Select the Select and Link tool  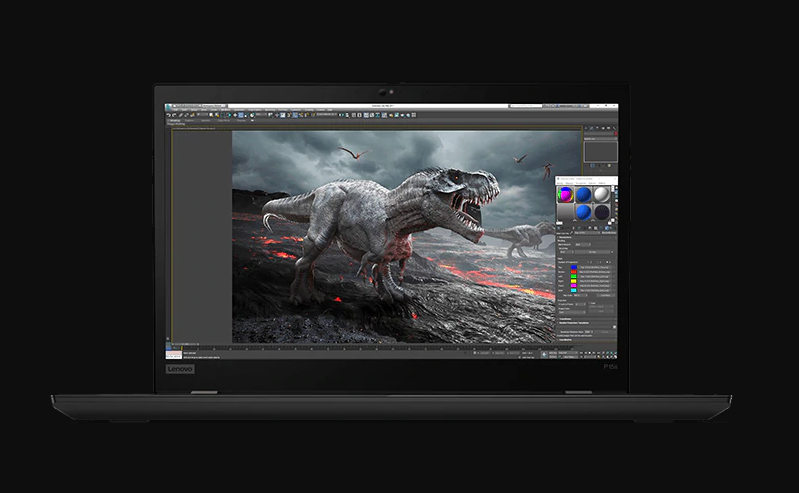point(180,115)
